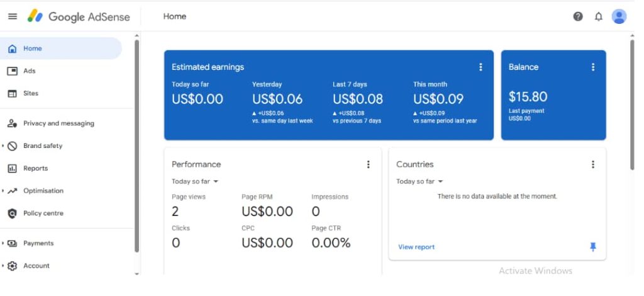
Task: Open the user account avatar
Action: (619, 16)
